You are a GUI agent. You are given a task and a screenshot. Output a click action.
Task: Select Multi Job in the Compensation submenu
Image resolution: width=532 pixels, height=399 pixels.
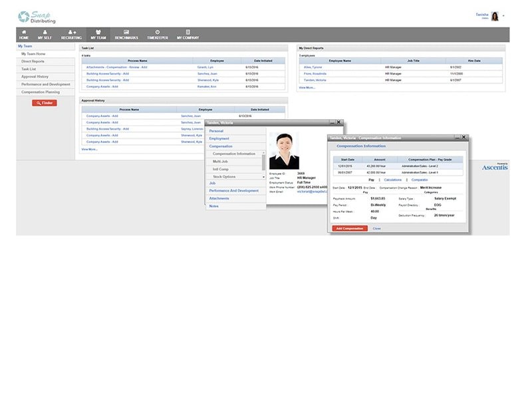click(x=220, y=162)
